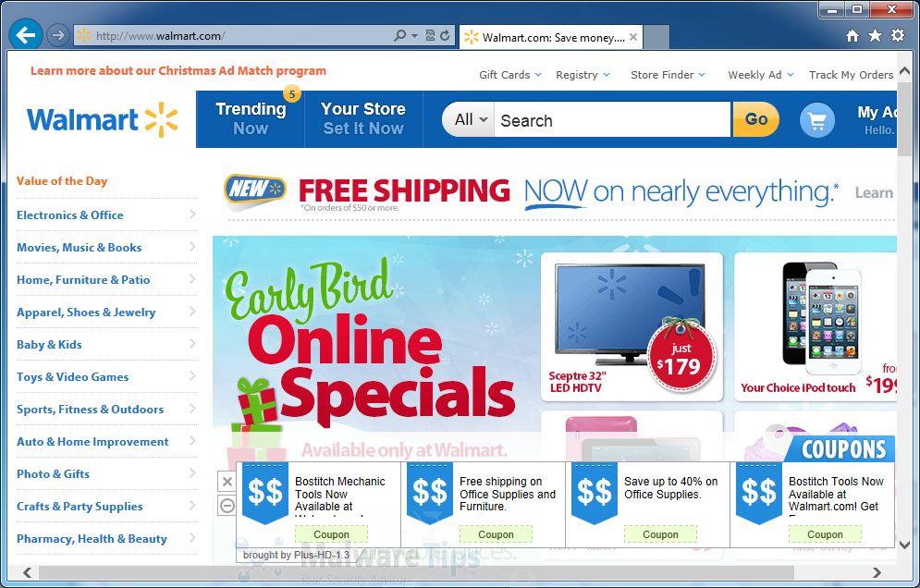Open browser settings gear icon
This screenshot has height=588, width=920.
coord(898,35)
